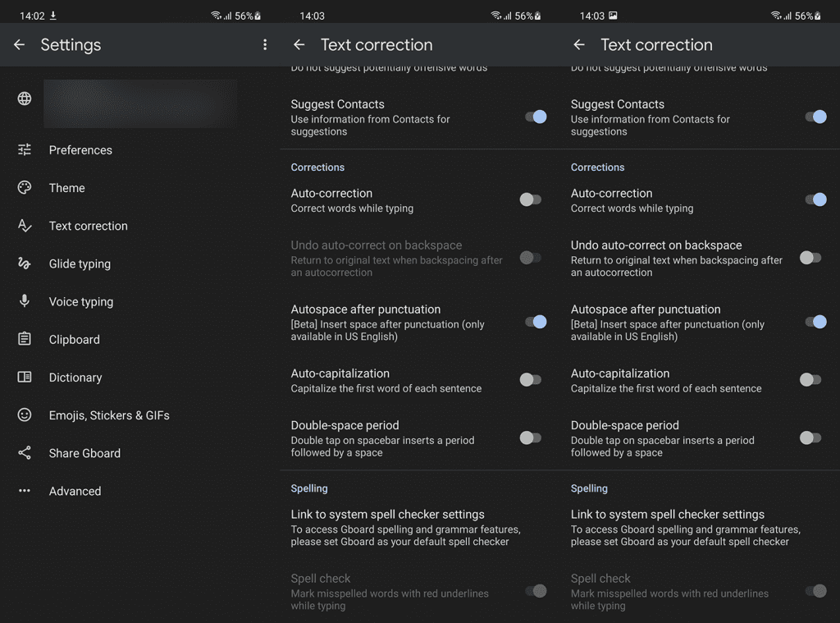Open Text correction settings
840x623 pixels.
click(x=88, y=226)
